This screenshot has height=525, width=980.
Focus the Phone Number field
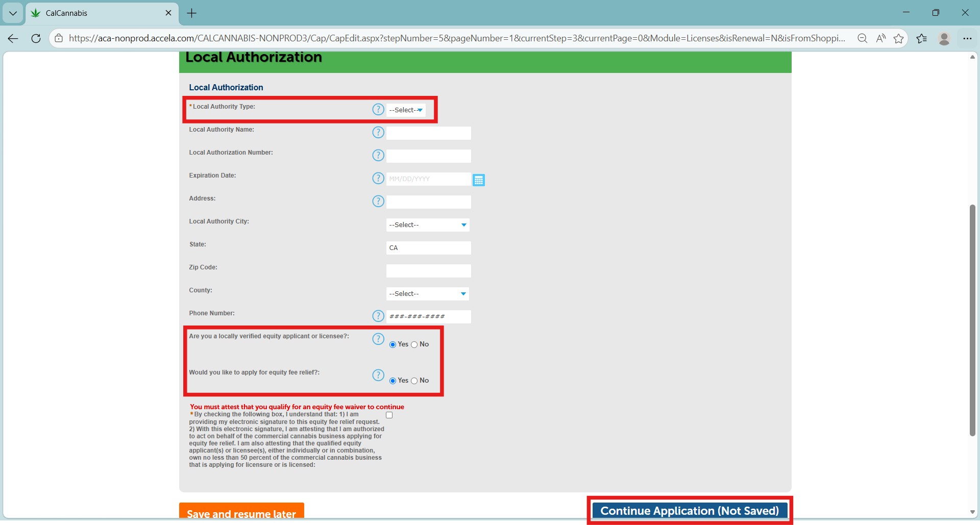click(x=428, y=317)
